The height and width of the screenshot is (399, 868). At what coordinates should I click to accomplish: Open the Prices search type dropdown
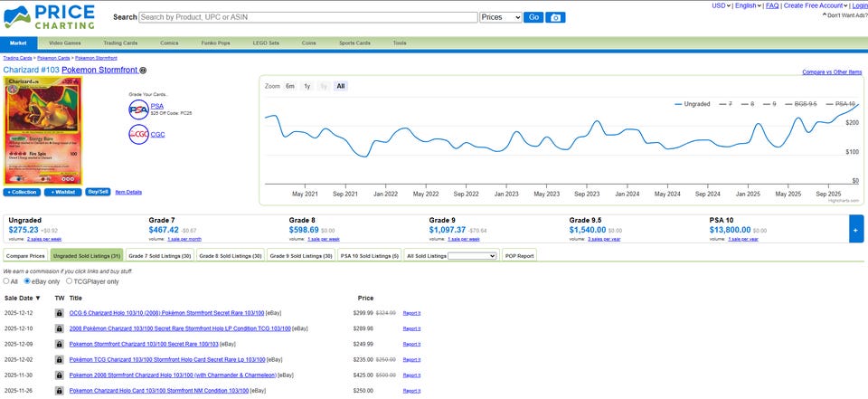pos(500,17)
